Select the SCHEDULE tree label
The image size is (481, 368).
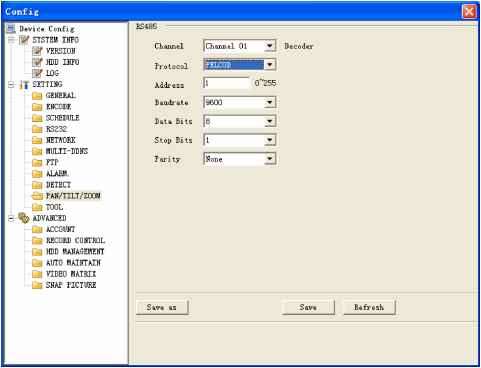coord(63,118)
